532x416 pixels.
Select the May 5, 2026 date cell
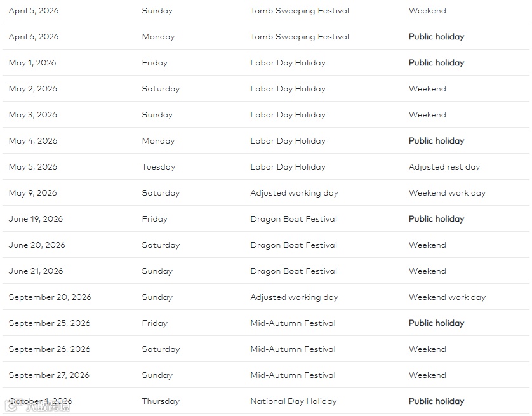pyautogui.click(x=33, y=167)
